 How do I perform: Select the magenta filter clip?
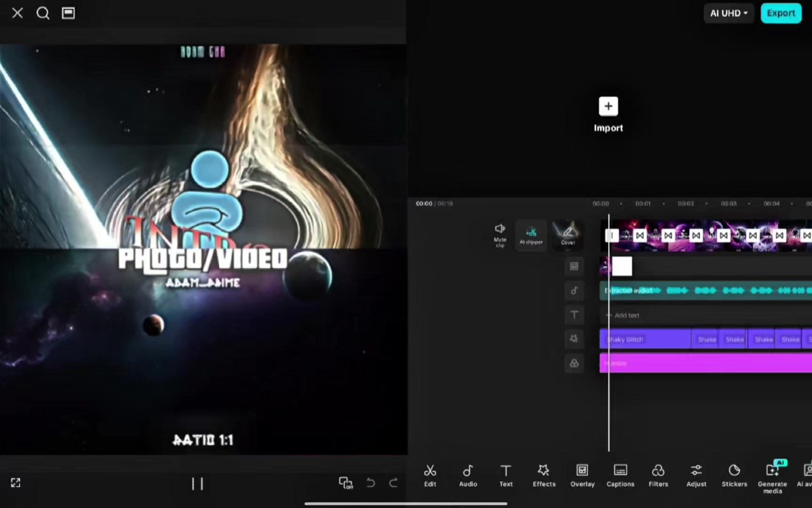coord(706,363)
